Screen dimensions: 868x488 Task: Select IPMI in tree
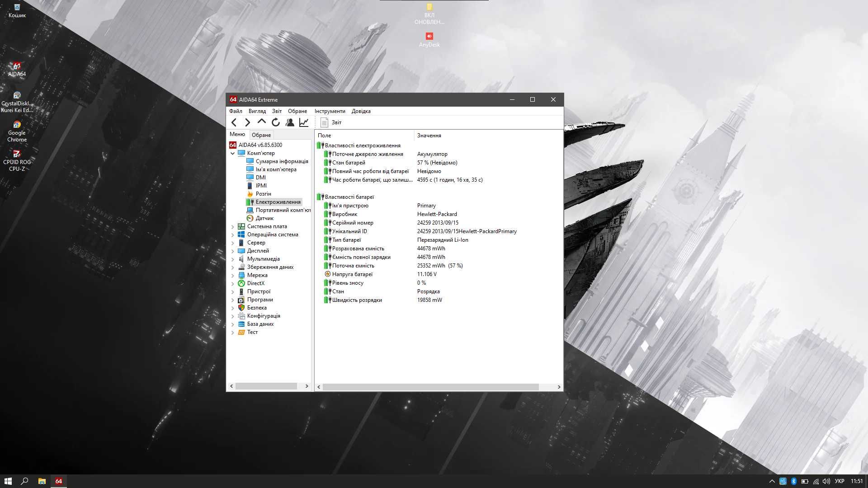click(x=257, y=186)
